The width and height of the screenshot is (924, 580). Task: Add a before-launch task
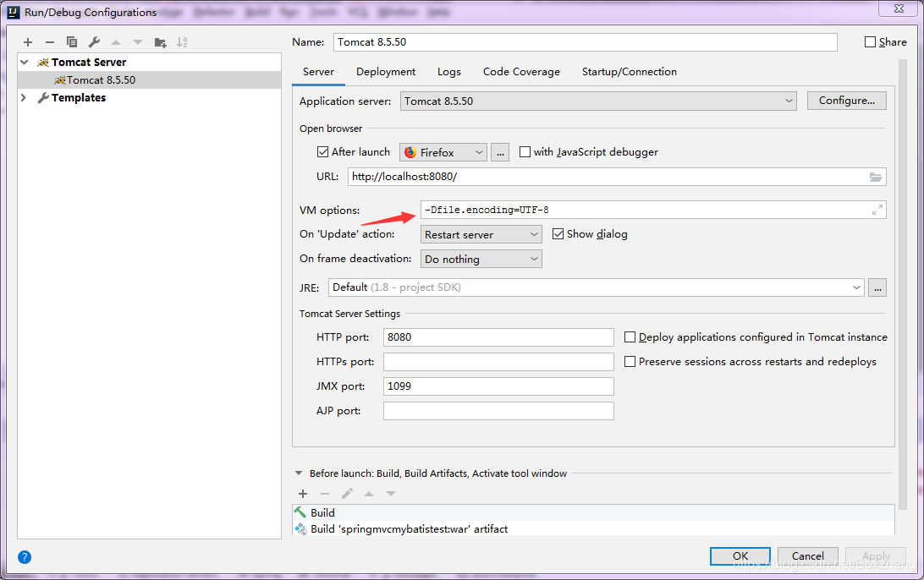click(303, 494)
